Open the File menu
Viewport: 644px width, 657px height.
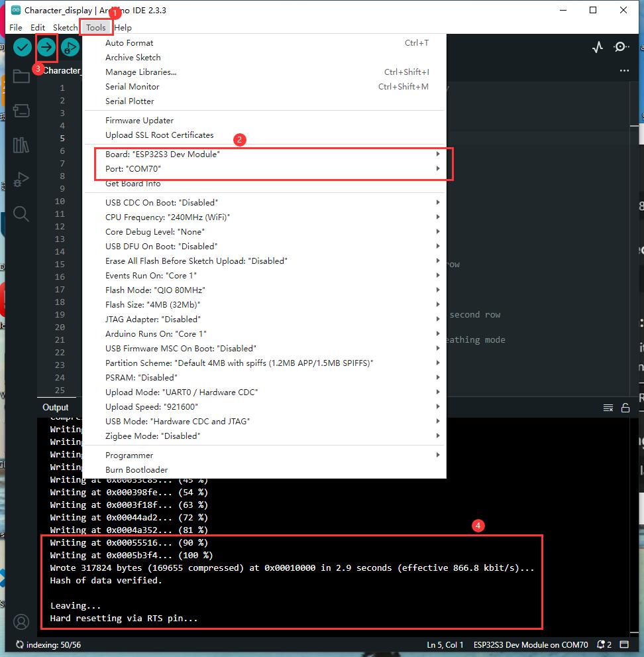pos(16,28)
